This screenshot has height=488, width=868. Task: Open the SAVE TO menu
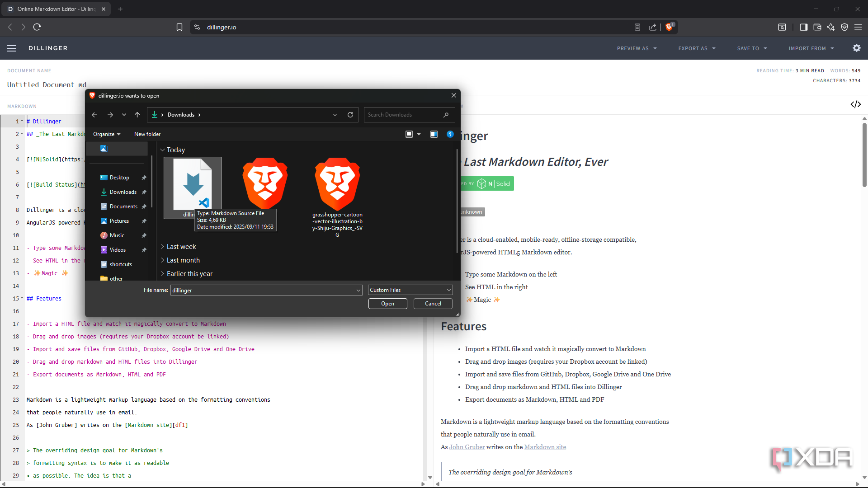tap(752, 48)
